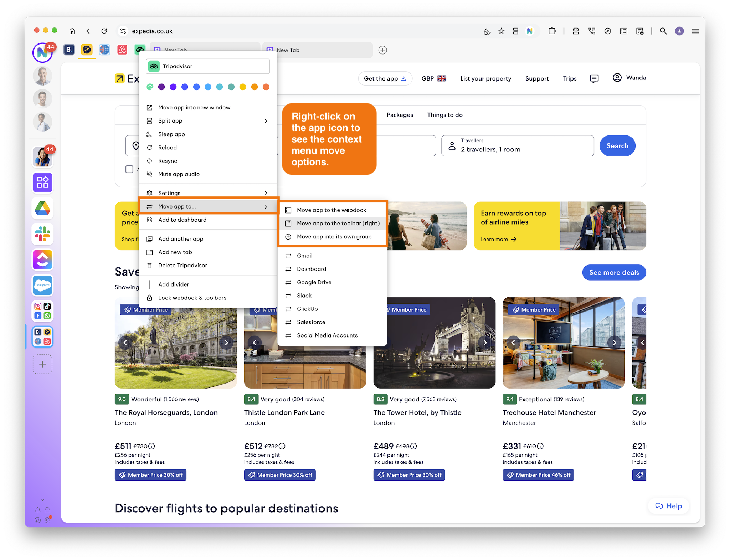Tick the checkbox below the destination field
Viewport: 730px width, 560px height.
[129, 169]
